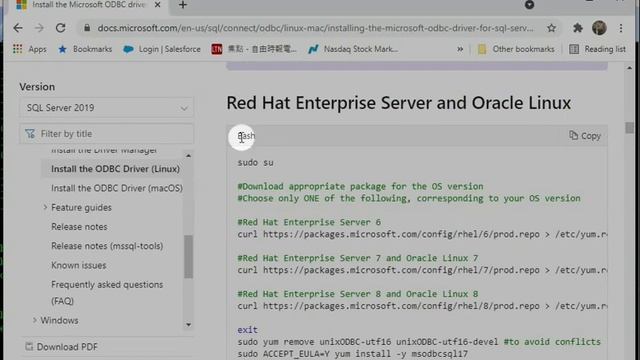Open the Reading list
The height and width of the screenshot is (360, 640).
coord(597,49)
